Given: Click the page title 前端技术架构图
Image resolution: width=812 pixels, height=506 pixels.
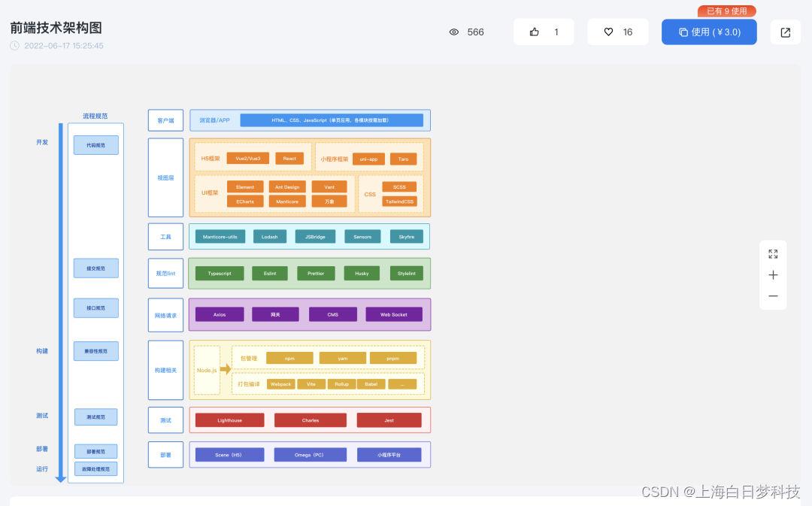Looking at the screenshot, I should (56, 28).
